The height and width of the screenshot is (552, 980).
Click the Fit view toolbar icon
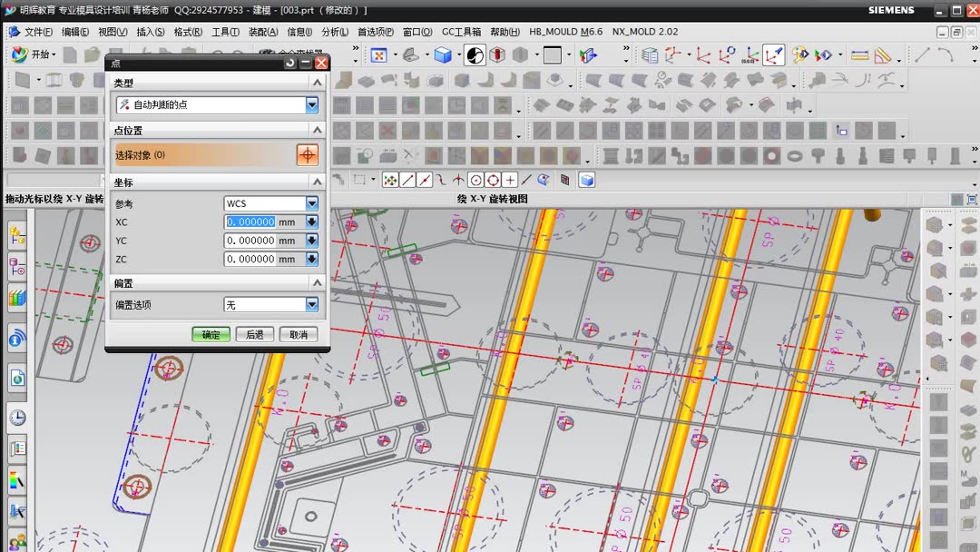pyautogui.click(x=378, y=55)
